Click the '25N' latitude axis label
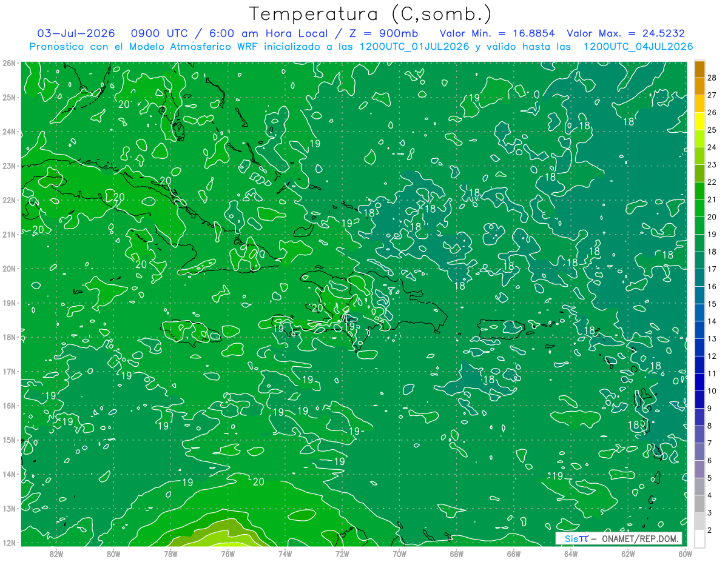 click(8, 97)
